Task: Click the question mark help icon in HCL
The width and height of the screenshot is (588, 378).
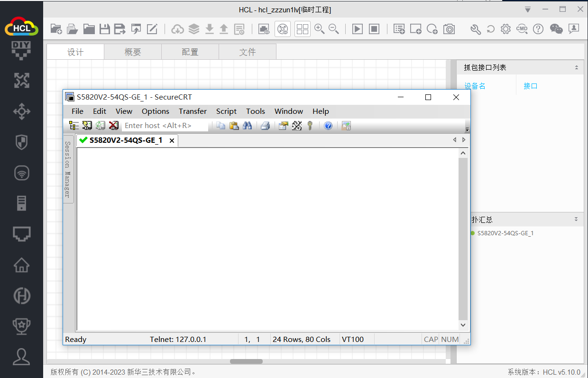Action: tap(538, 29)
